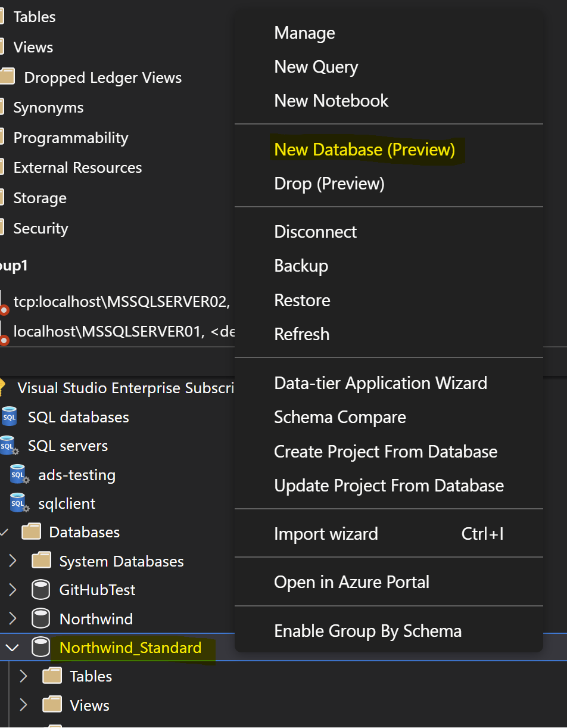567x728 pixels.
Task: Click the GitHubTest database cylinder icon
Action: click(40, 589)
